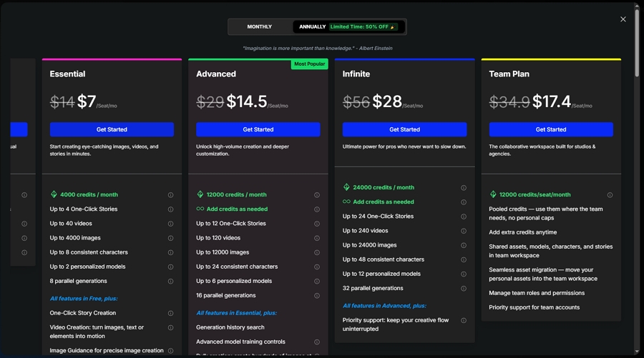
Task: Switch billing to Monthly
Action: tap(260, 27)
